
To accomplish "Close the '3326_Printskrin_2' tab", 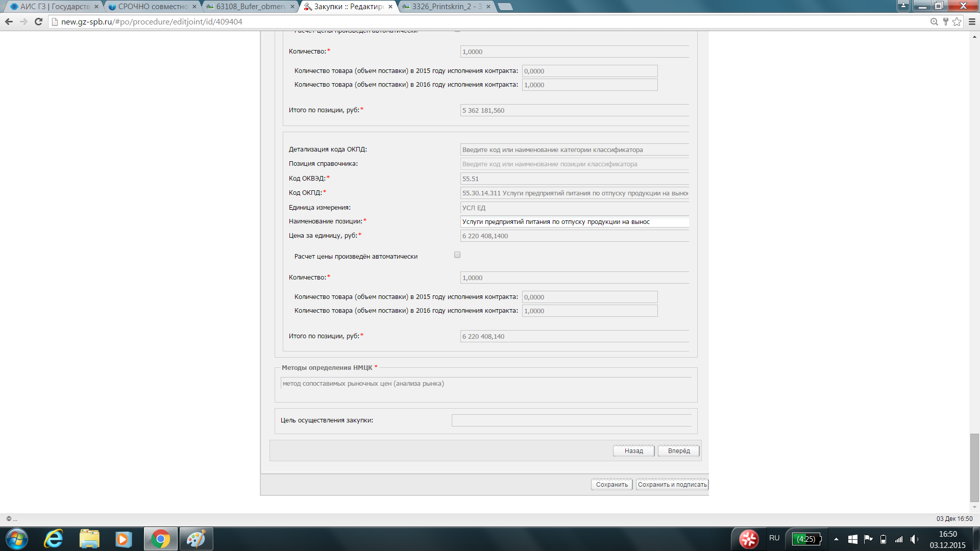I will click(x=488, y=7).
